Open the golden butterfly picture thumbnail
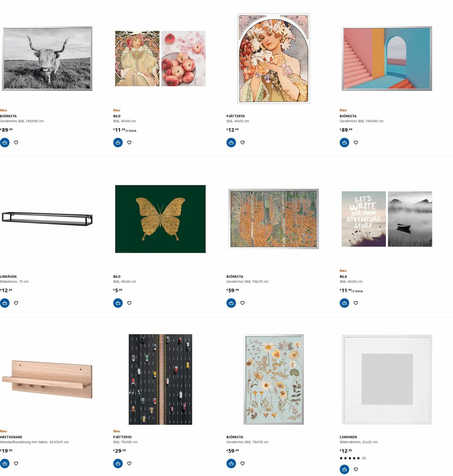453x476 pixels. (160, 219)
